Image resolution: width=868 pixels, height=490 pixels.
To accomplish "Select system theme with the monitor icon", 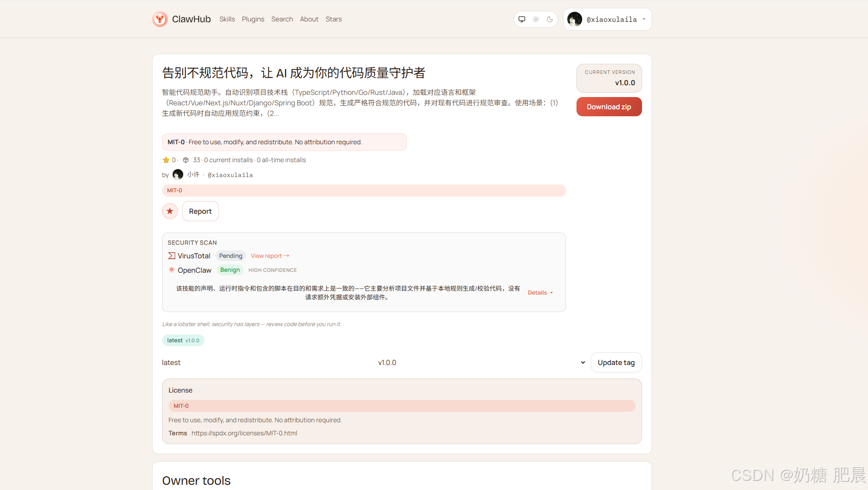I will point(522,19).
